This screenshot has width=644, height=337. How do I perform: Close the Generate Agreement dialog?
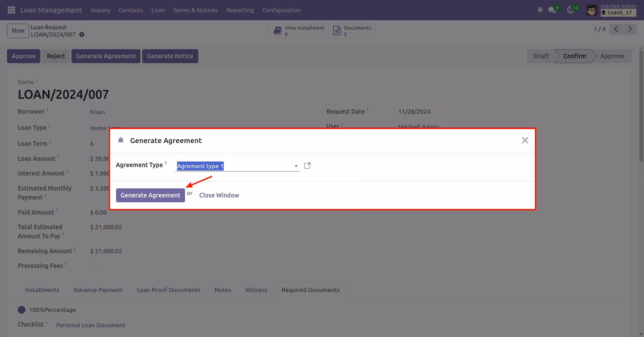(525, 140)
